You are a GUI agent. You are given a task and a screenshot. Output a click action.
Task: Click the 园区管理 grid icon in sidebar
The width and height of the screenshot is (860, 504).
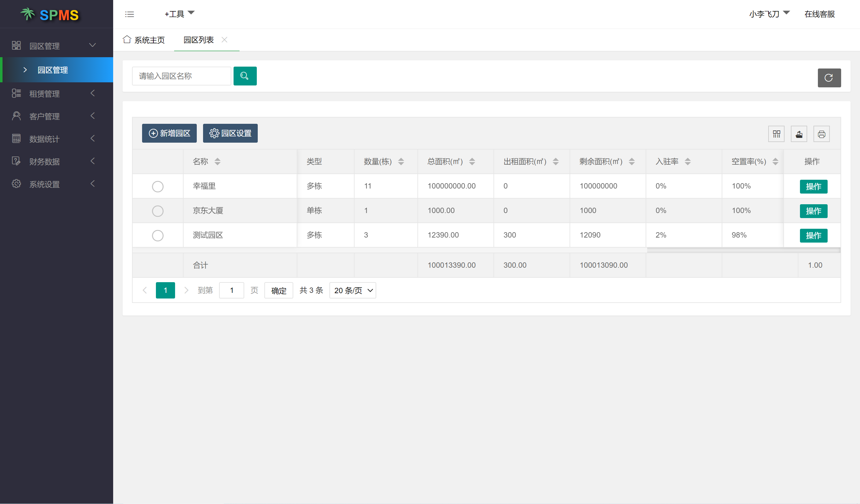tap(16, 45)
